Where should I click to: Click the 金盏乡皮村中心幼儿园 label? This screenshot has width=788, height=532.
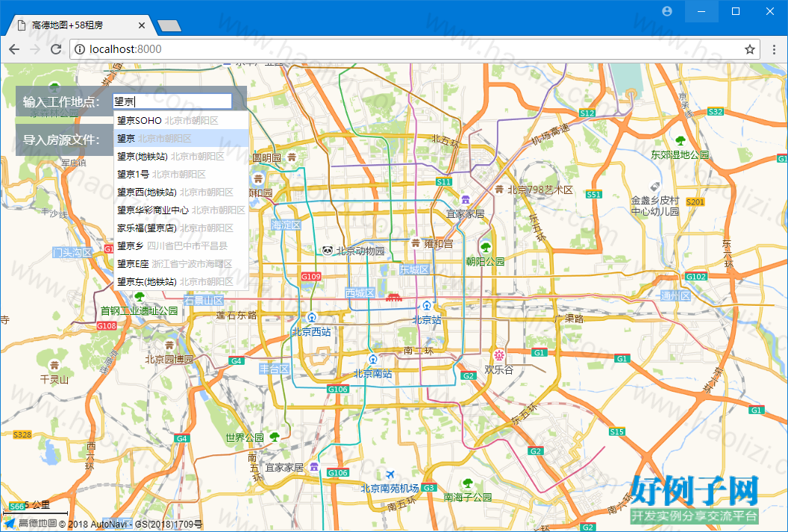pos(655,206)
